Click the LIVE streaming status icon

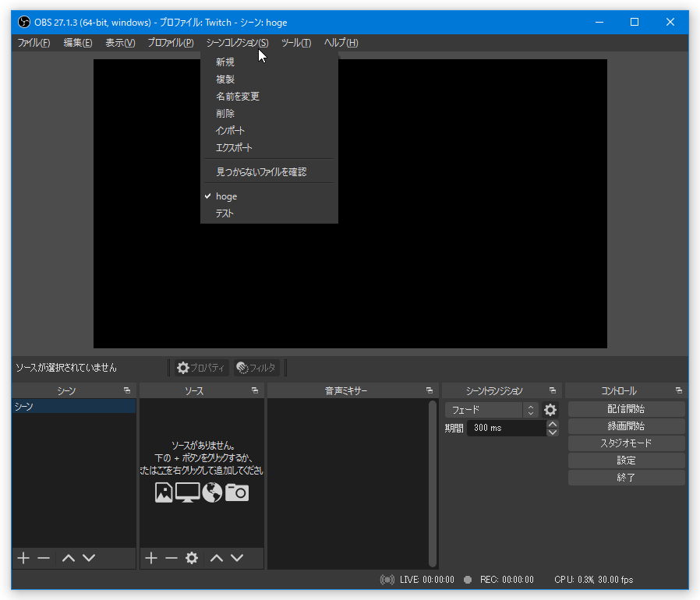tap(387, 580)
